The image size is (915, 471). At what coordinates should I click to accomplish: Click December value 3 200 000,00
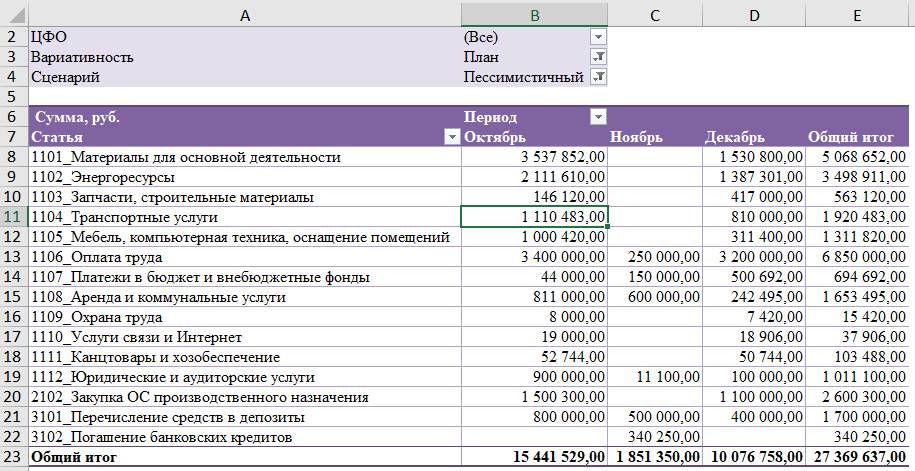pyautogui.click(x=754, y=257)
